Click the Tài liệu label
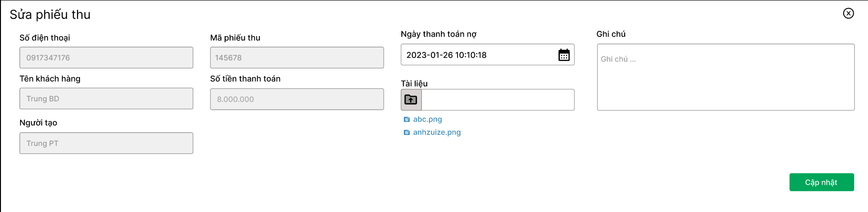The image size is (868, 212). 414,84
